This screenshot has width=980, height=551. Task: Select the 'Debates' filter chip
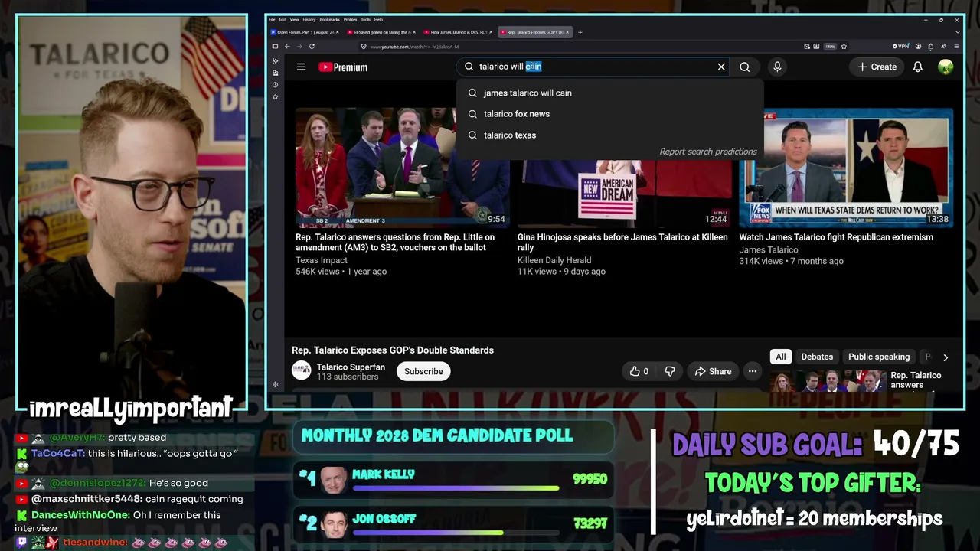(817, 357)
